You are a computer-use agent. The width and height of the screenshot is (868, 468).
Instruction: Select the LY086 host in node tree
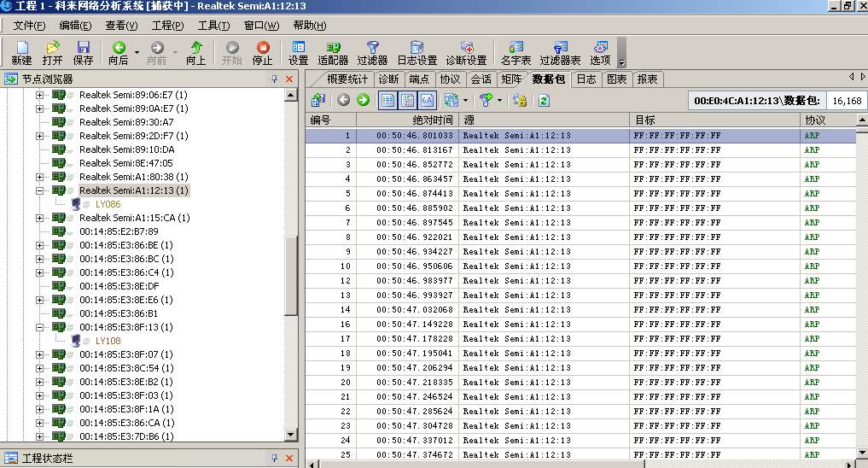coord(108,204)
